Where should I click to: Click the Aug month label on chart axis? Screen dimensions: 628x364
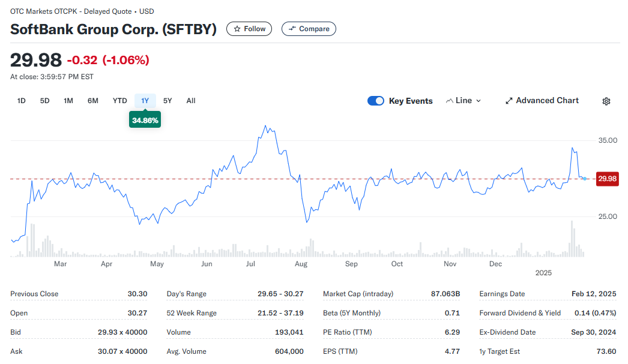[301, 264]
